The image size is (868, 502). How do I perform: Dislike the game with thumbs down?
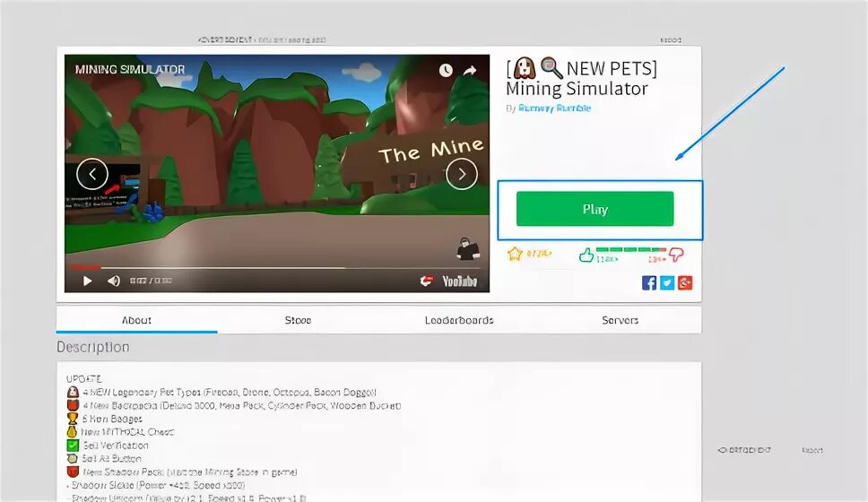tap(676, 255)
